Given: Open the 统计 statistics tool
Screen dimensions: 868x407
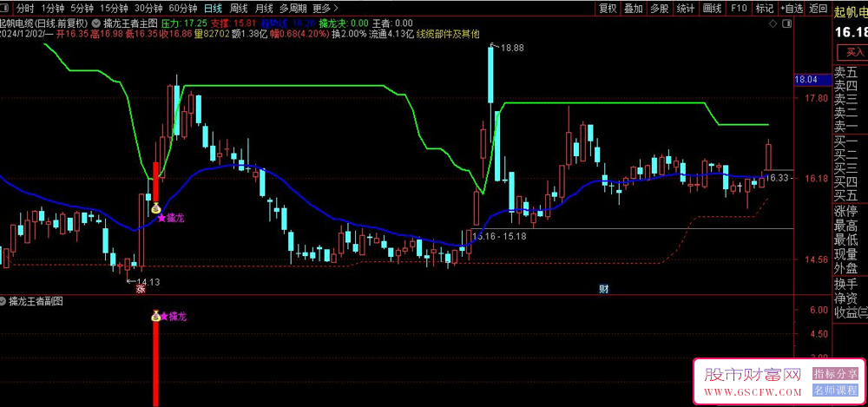Looking at the screenshot, I should click(x=686, y=9).
